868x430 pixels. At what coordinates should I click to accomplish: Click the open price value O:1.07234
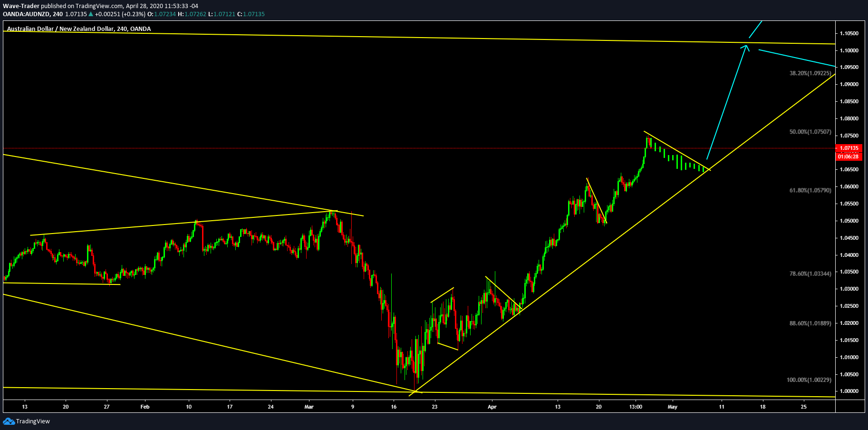pyautogui.click(x=162, y=14)
